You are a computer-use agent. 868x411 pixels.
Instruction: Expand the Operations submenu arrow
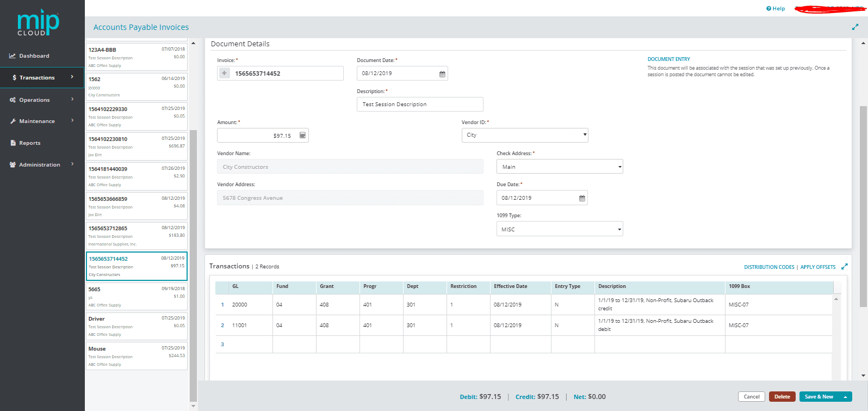[72, 99]
